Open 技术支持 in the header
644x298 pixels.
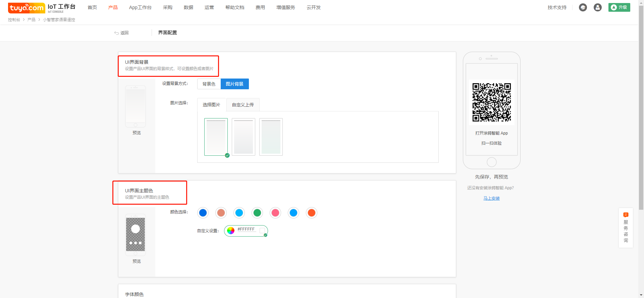(557, 7)
